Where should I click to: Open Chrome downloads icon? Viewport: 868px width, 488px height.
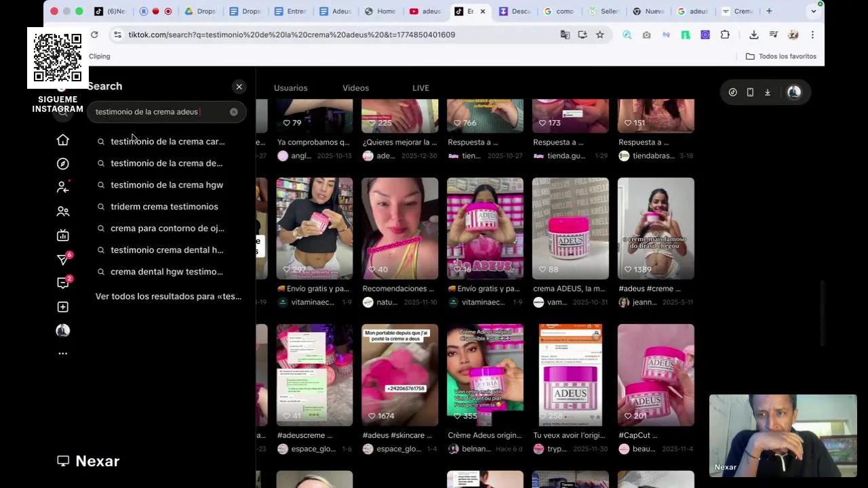click(x=753, y=35)
